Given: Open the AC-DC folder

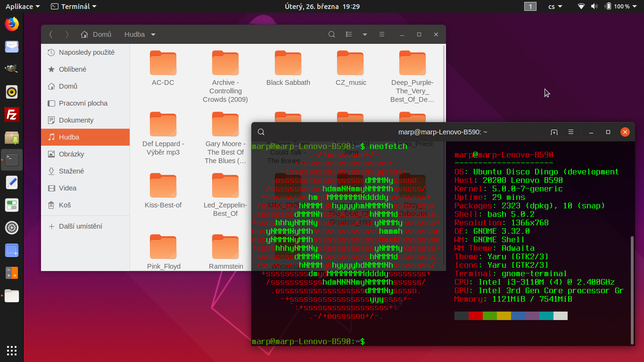Looking at the screenshot, I should point(163,69).
